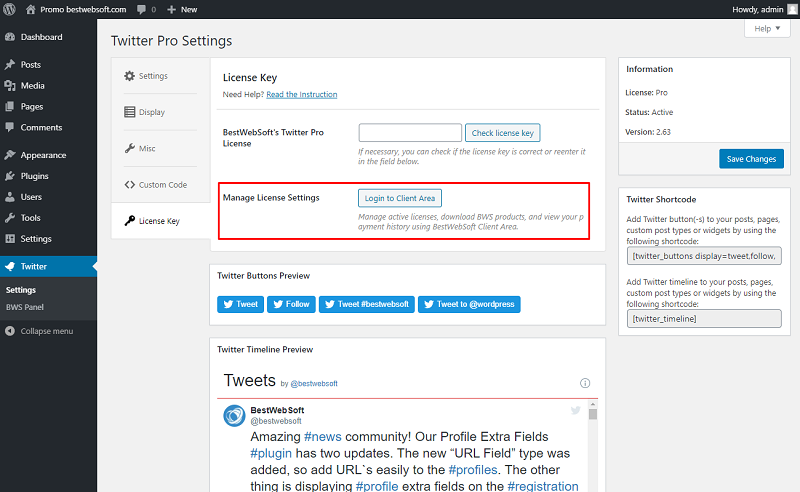Switch to the Misc tab
This screenshot has width=800, height=492.
point(160,148)
